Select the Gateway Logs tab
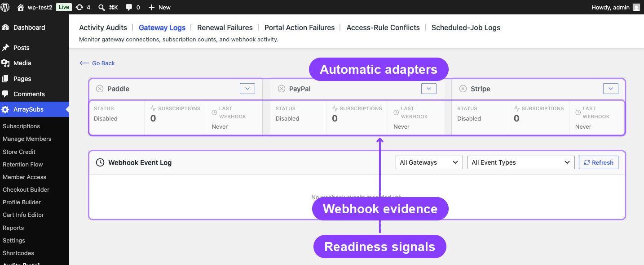Viewport: 644px width, 265px height. coord(162,27)
